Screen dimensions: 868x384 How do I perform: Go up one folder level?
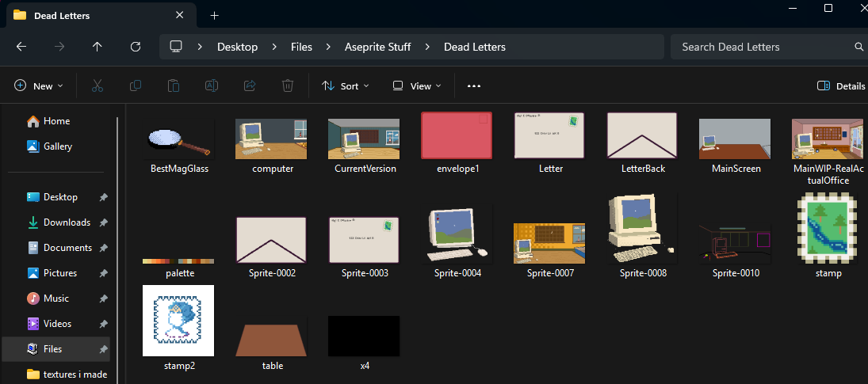coord(98,47)
